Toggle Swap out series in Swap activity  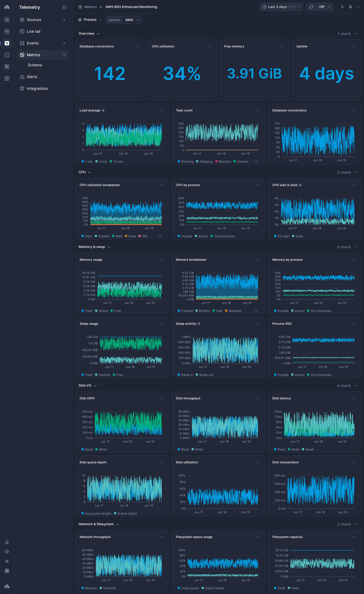(x=205, y=375)
